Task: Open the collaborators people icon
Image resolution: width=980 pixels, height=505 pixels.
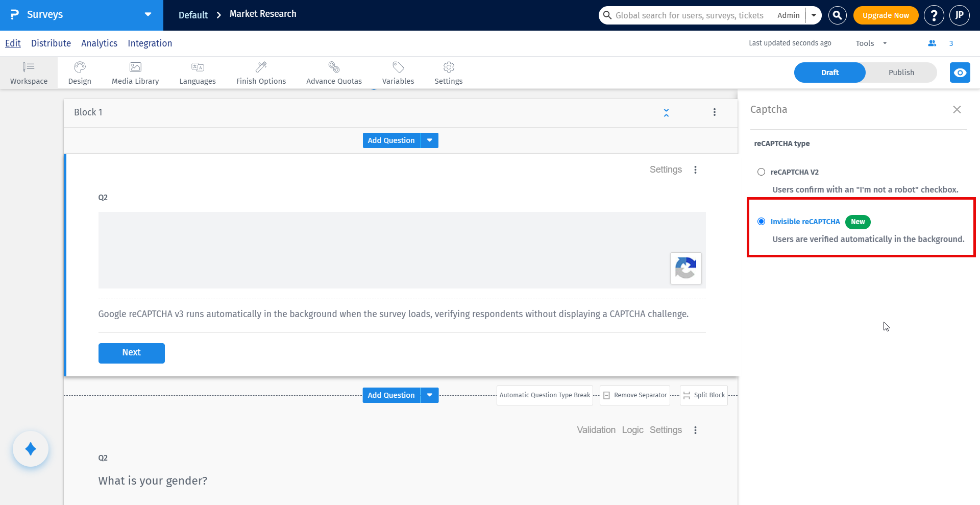Action: click(932, 43)
